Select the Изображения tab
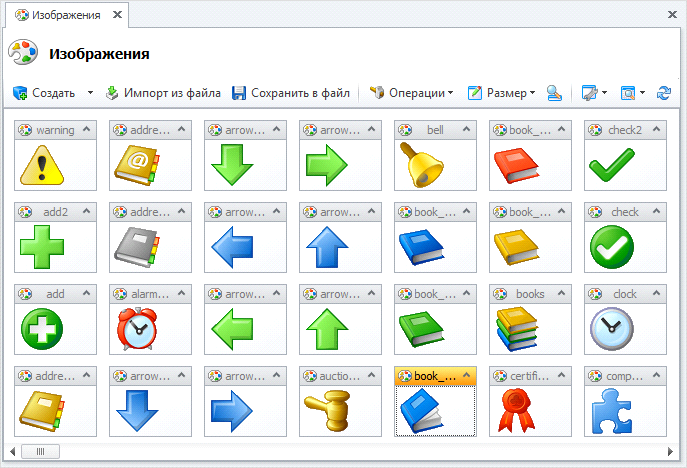 click(x=60, y=16)
